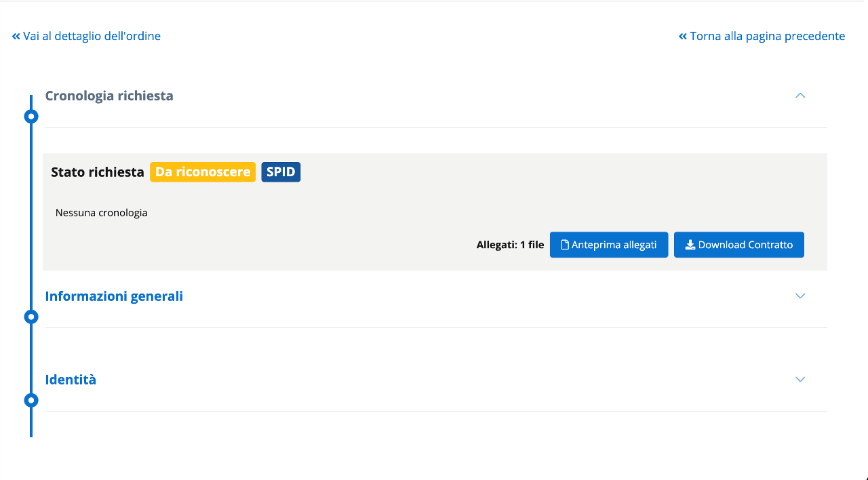Click the double-chevron icon before 'Vai al dettaglio dell'ordine'
The image size is (868, 480).
coord(16,37)
